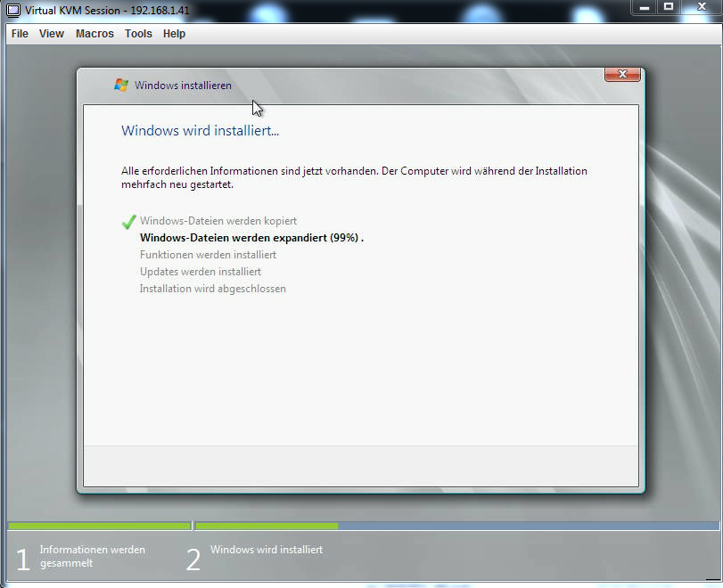Click 'Windows-Dateien werden kopiert' step text
Screen dimensions: 723x588
coord(218,221)
